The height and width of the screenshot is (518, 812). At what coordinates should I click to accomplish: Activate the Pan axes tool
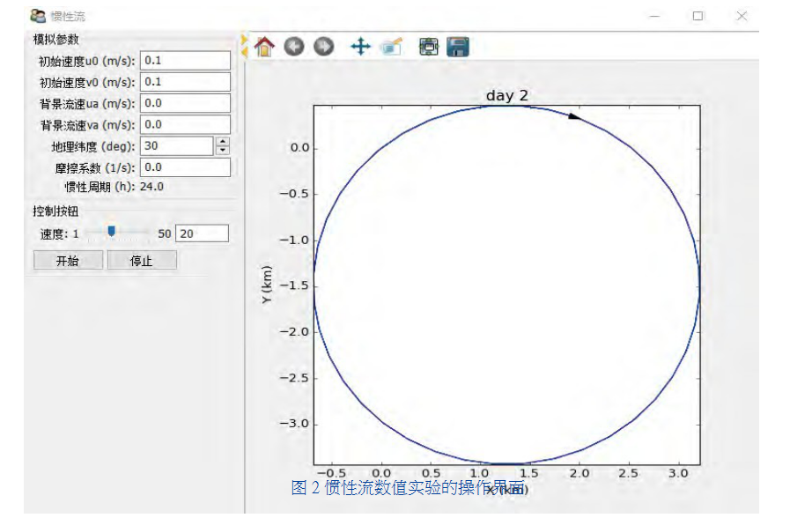tap(360, 47)
